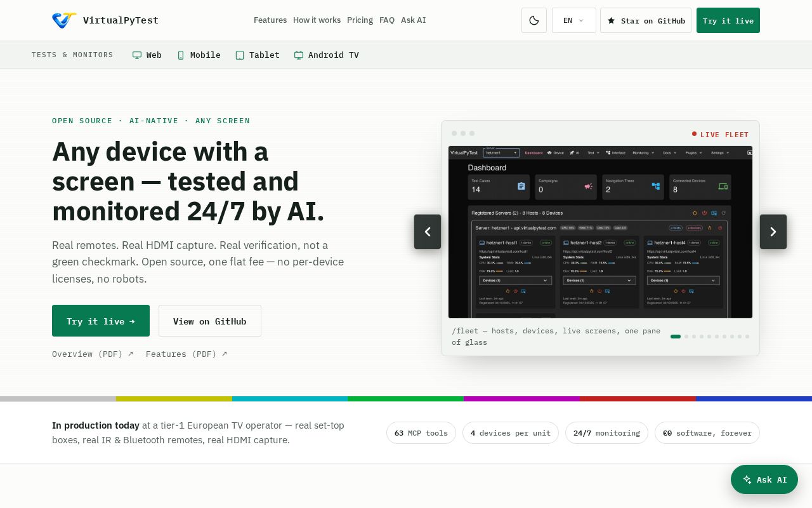Click the "63 MCP tools" chip
The image size is (812, 508).
tap(421, 433)
